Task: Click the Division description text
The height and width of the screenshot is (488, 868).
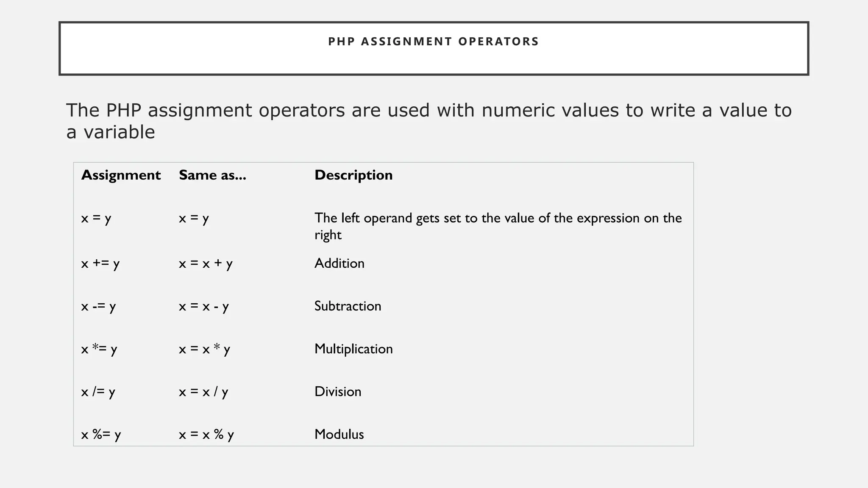Action: tap(338, 392)
